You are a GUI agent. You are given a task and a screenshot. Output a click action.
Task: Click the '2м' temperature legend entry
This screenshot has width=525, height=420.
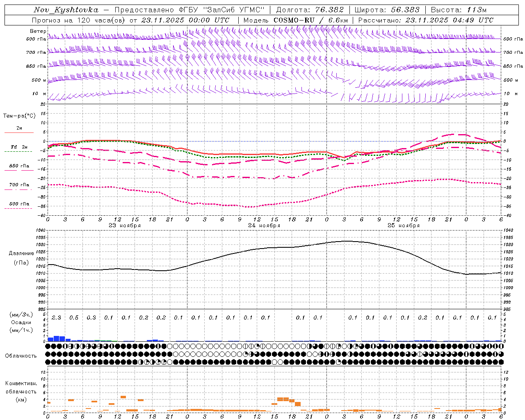19,128
